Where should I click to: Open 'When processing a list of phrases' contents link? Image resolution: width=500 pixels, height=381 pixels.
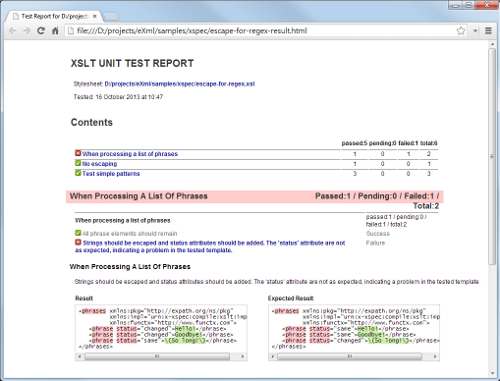[130, 154]
